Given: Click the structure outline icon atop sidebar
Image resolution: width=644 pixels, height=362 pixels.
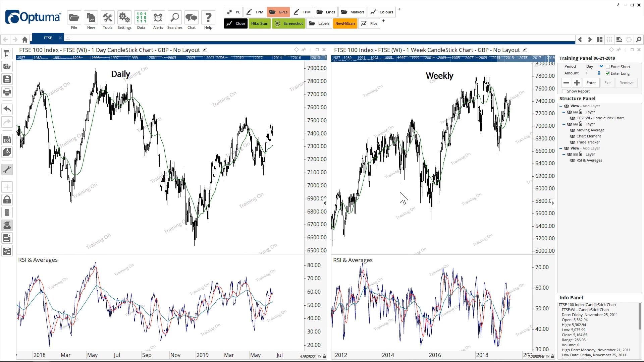Looking at the screenshot, I should coord(7,54).
